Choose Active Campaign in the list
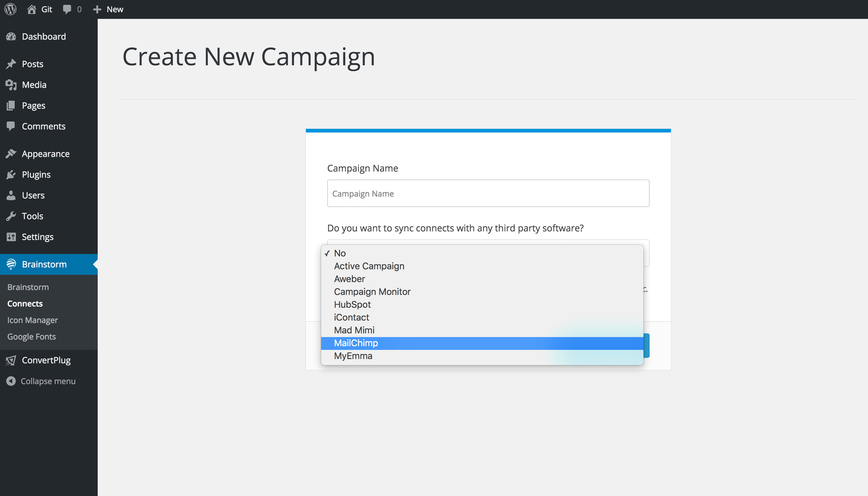Screen dimensions: 868x496 [x=369, y=266]
